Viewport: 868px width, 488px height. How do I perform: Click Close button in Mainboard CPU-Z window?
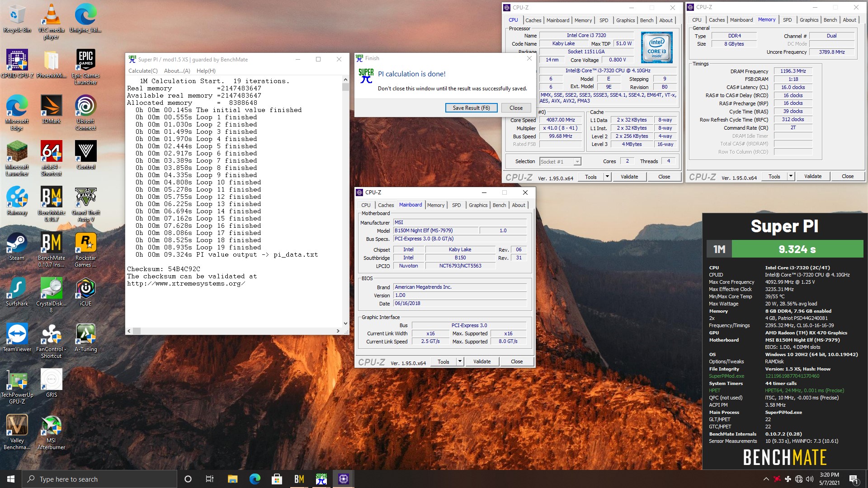click(x=516, y=361)
